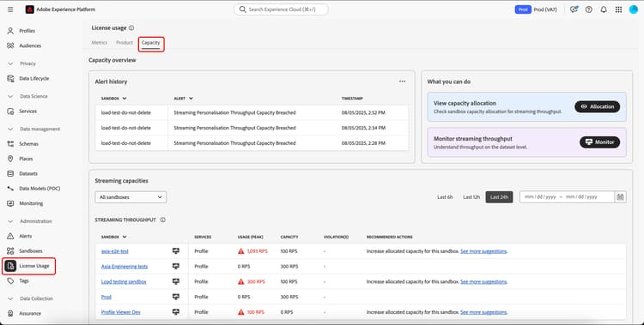Sort Streaming Throughput by Sandbox column
The height and width of the screenshot is (325, 644).
click(113, 237)
